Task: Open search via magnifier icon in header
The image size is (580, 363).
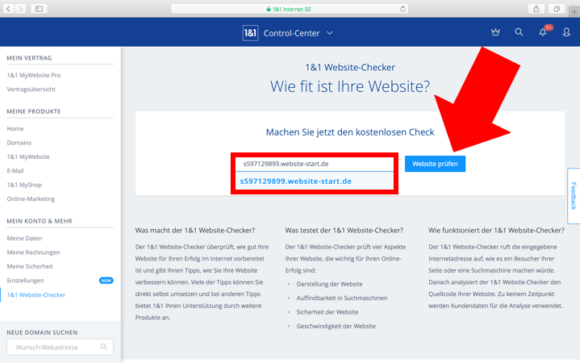Action: tap(519, 33)
